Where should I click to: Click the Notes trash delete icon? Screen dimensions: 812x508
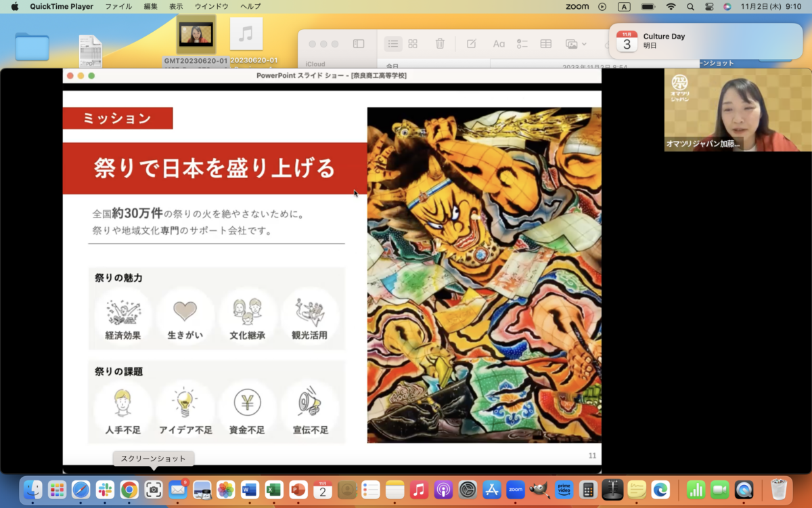click(x=440, y=44)
